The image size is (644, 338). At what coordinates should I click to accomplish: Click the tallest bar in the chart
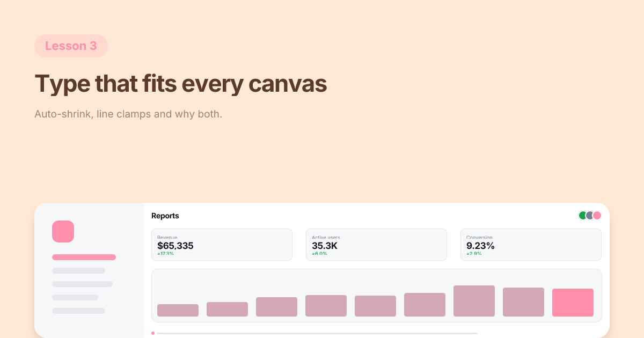tap(474, 301)
